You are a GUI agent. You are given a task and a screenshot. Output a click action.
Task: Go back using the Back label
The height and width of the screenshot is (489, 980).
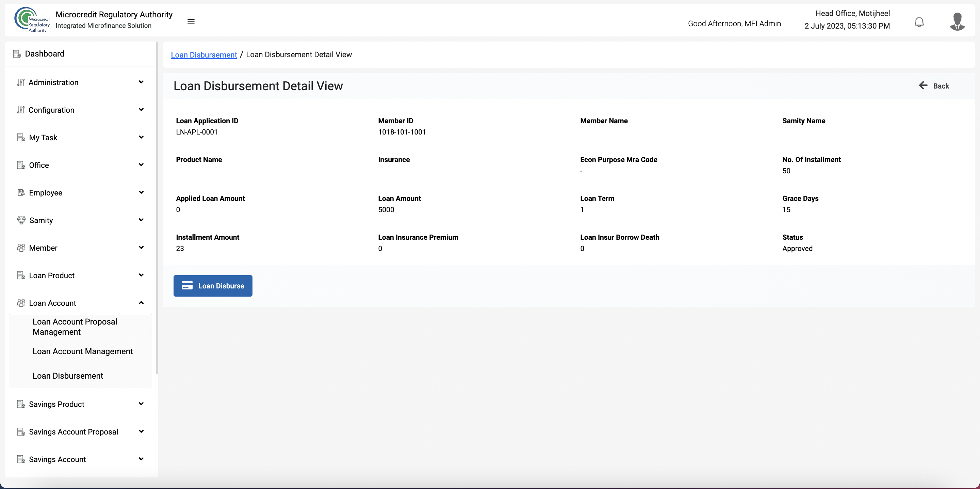pyautogui.click(x=941, y=86)
